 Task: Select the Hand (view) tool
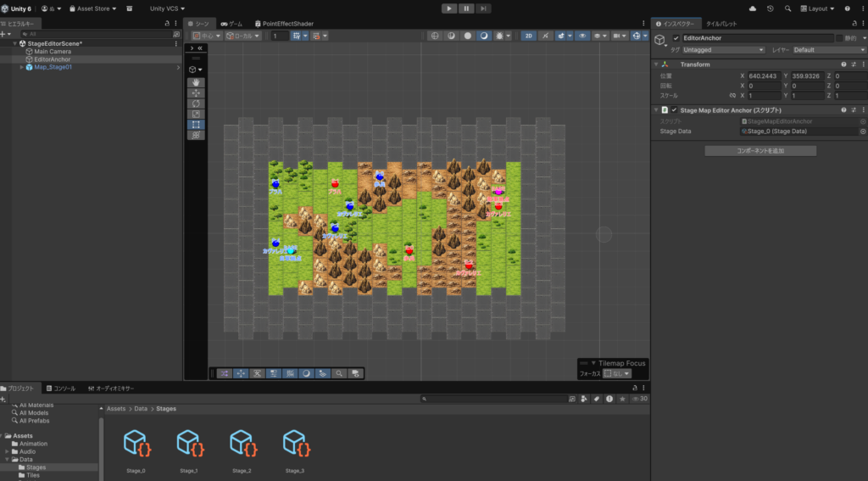196,82
